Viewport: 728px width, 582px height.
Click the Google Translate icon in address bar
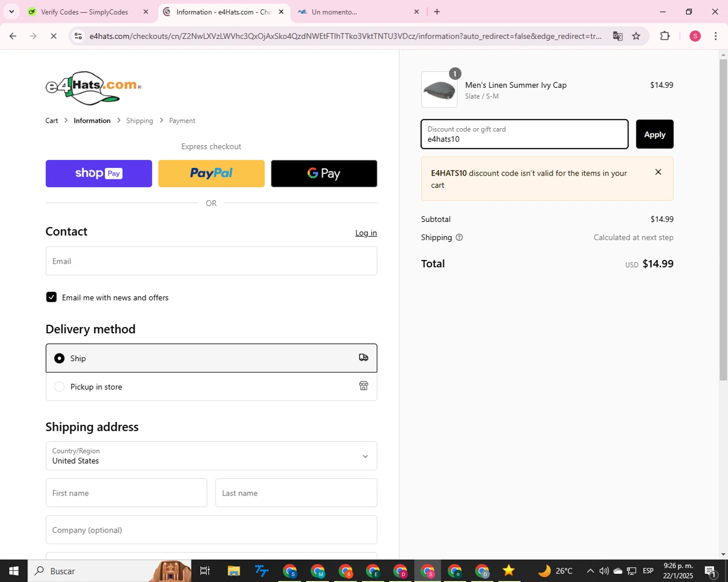[617, 36]
